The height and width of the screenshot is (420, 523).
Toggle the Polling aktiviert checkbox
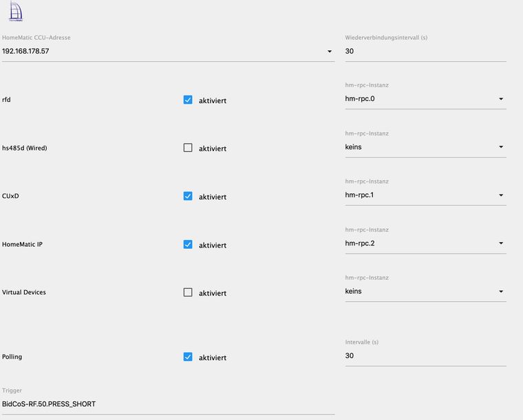(188, 357)
